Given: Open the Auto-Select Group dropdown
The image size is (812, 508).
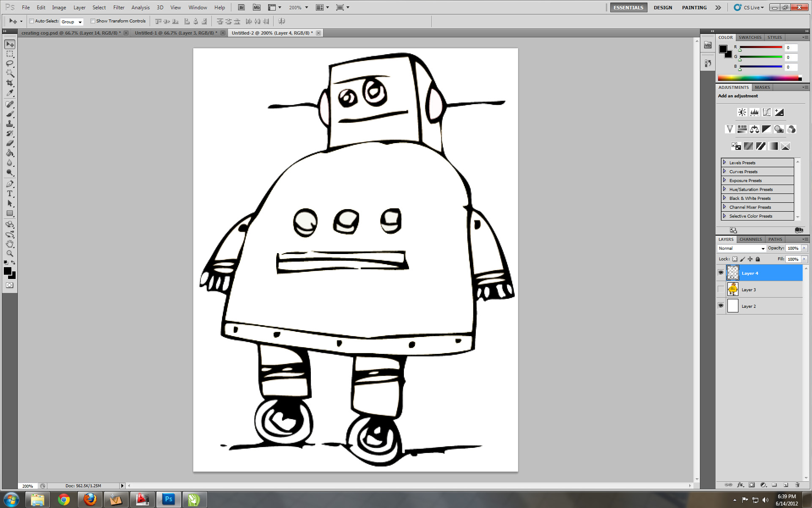Looking at the screenshot, I should (71, 22).
